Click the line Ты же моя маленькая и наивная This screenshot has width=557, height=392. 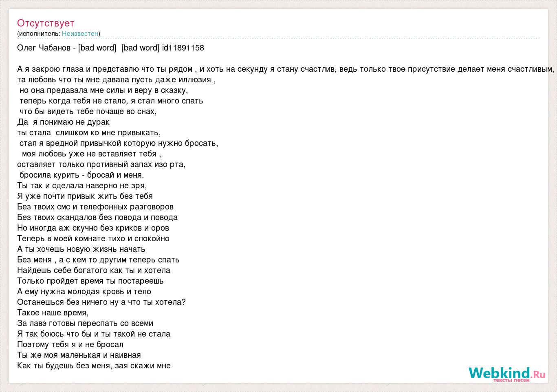click(x=79, y=355)
